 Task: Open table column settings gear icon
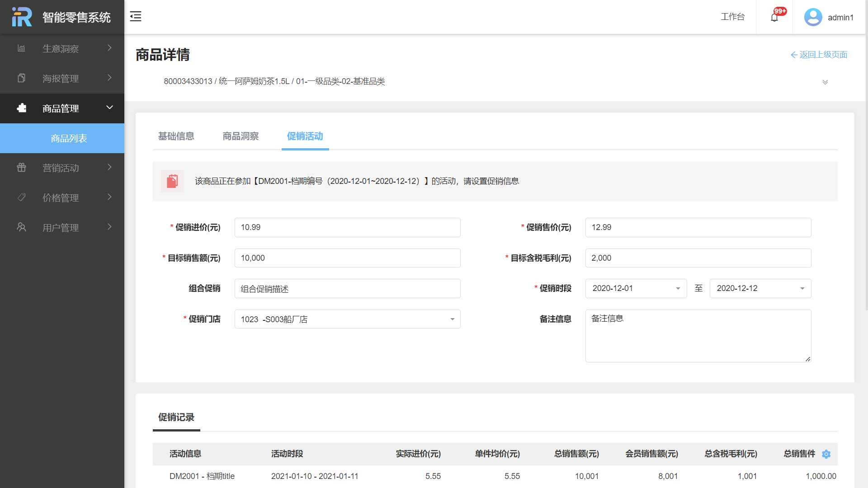[x=826, y=454]
